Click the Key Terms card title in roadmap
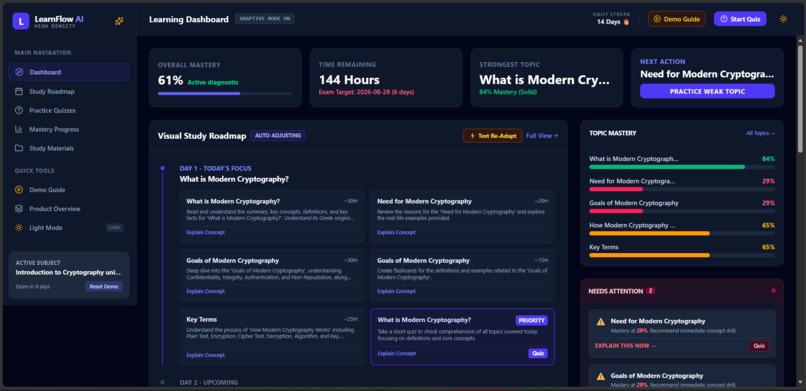 pyautogui.click(x=202, y=319)
